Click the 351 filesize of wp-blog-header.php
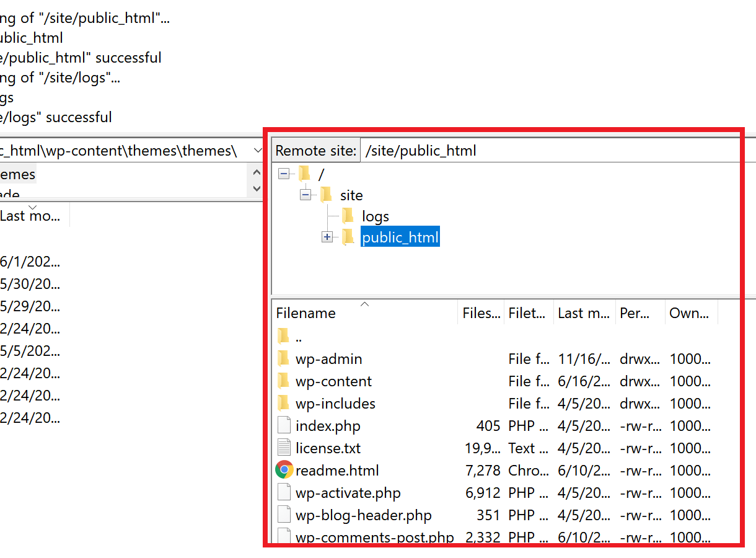 coord(488,515)
